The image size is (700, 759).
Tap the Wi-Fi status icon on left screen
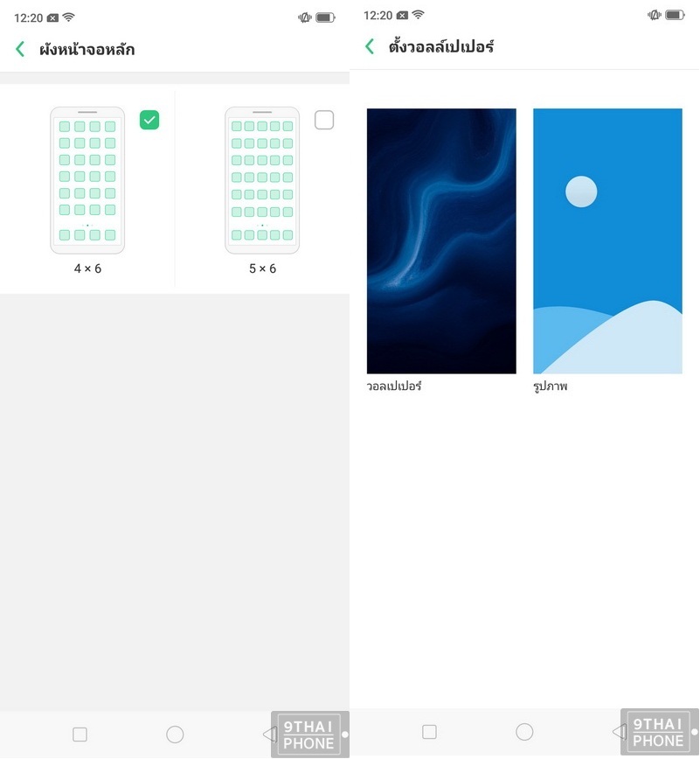point(69,17)
